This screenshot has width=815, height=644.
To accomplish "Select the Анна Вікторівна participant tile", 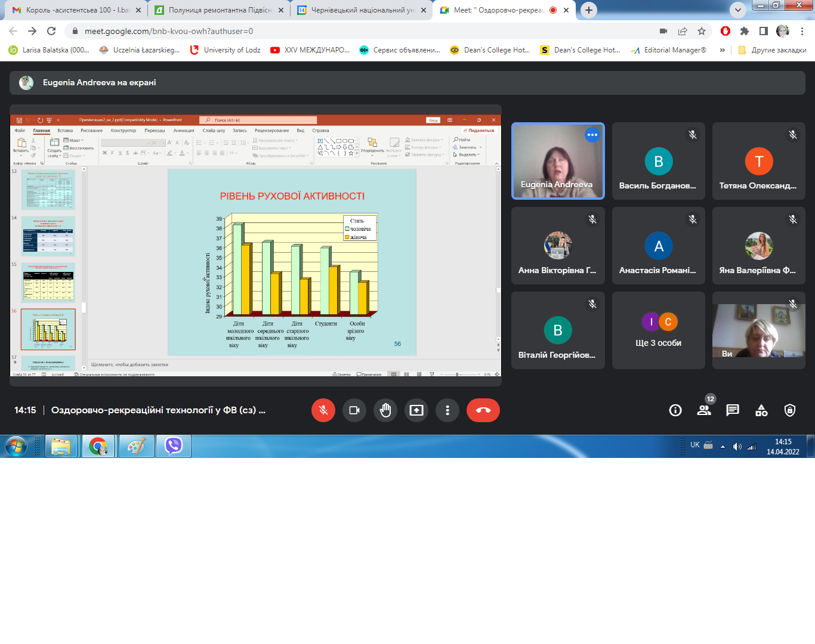I will click(558, 246).
